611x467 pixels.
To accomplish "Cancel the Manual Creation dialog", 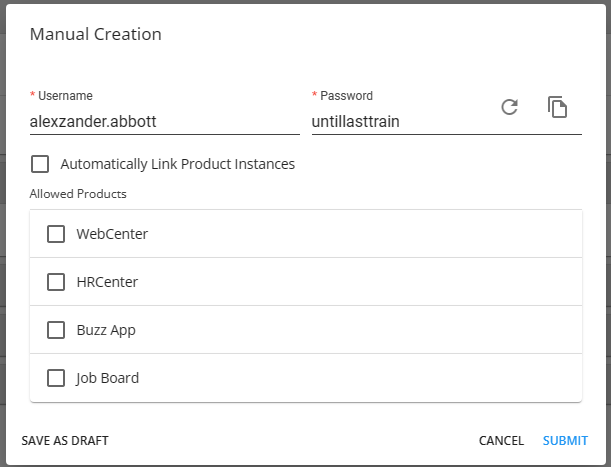I will click(x=501, y=440).
